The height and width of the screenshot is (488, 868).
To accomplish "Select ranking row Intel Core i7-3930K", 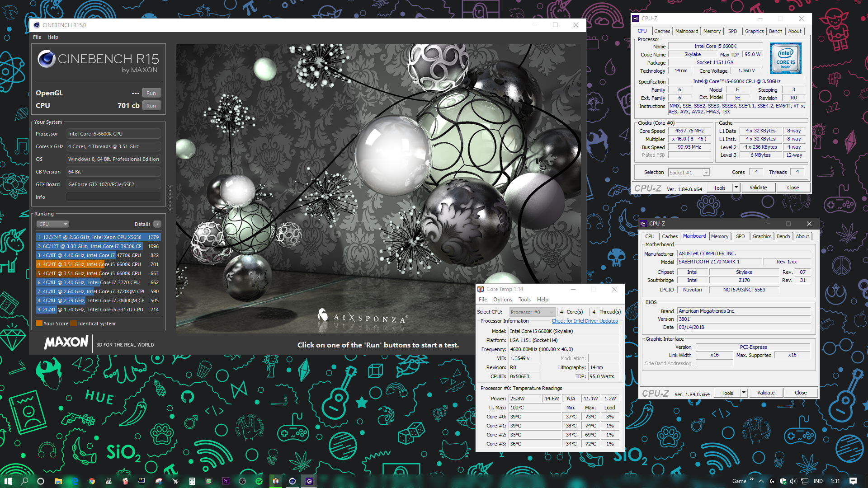I will pos(98,246).
